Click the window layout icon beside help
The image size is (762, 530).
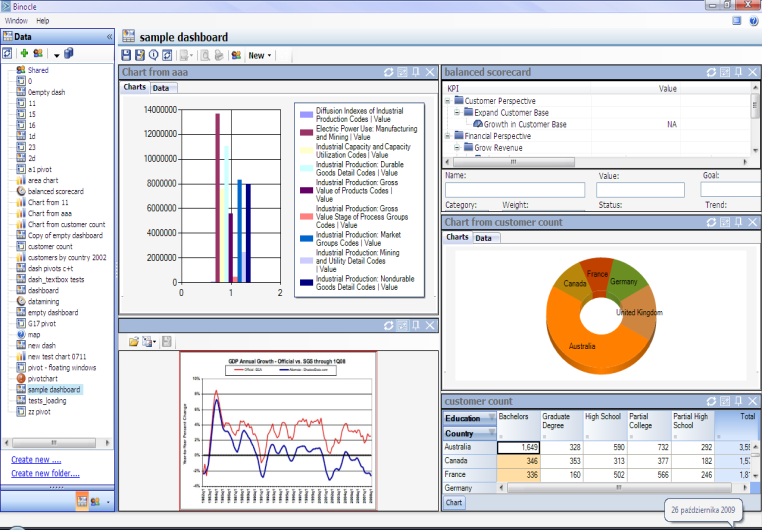tap(737, 20)
